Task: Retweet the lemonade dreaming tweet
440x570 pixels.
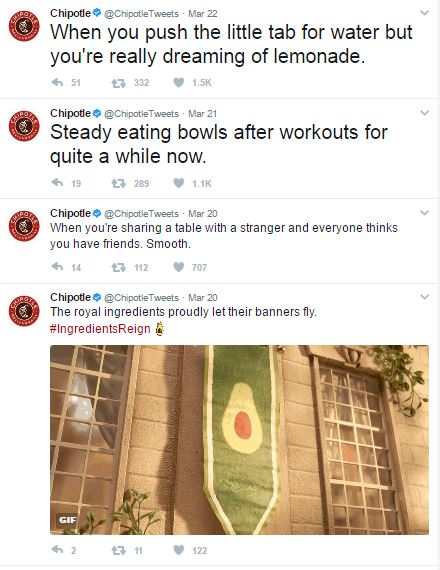Action: (x=118, y=83)
